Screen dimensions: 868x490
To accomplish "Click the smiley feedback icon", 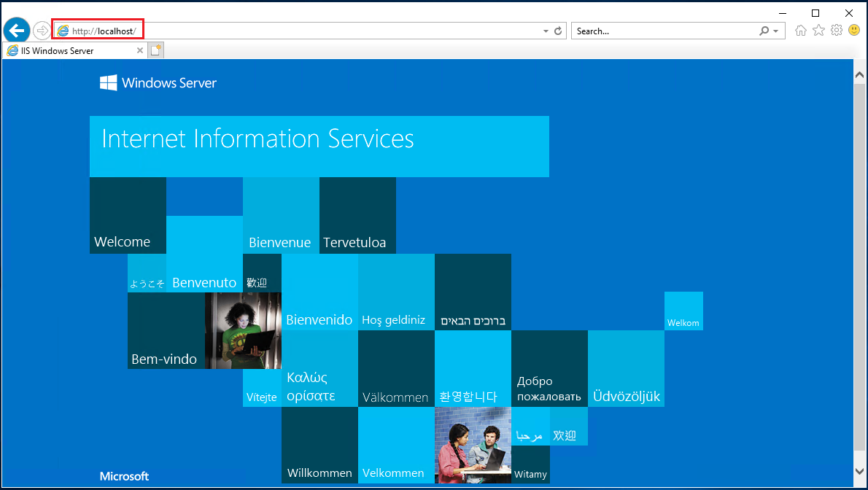I will pyautogui.click(x=854, y=31).
